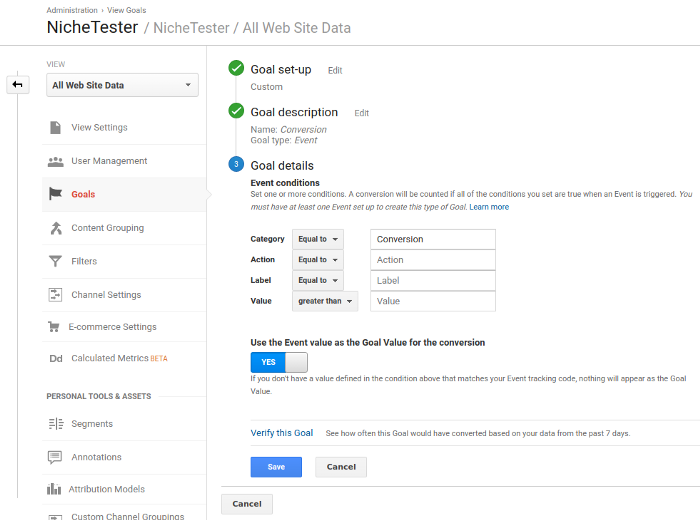Click the Goal details heading
The width and height of the screenshot is (700, 520).
282,166
